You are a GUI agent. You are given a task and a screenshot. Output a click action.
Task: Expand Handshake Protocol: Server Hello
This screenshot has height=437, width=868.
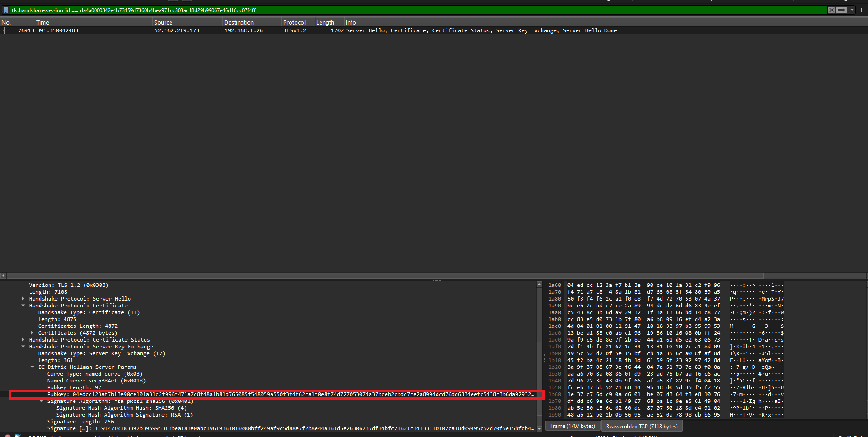(23, 299)
